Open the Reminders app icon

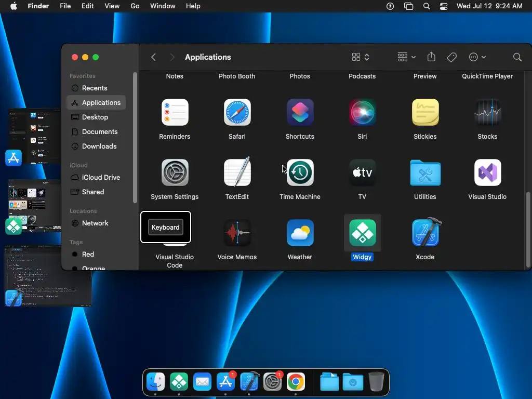(x=175, y=112)
